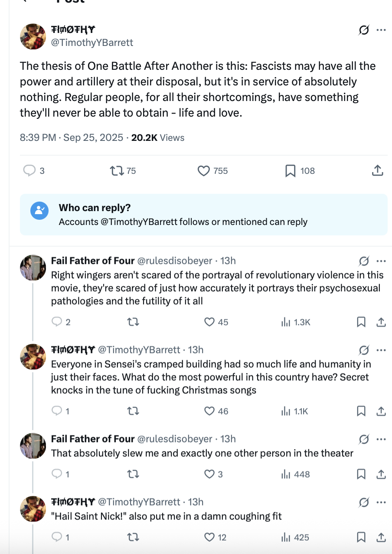This screenshot has height=554, width=392.
Task: Open more options on first Fail Father reply
Action: [381, 261]
